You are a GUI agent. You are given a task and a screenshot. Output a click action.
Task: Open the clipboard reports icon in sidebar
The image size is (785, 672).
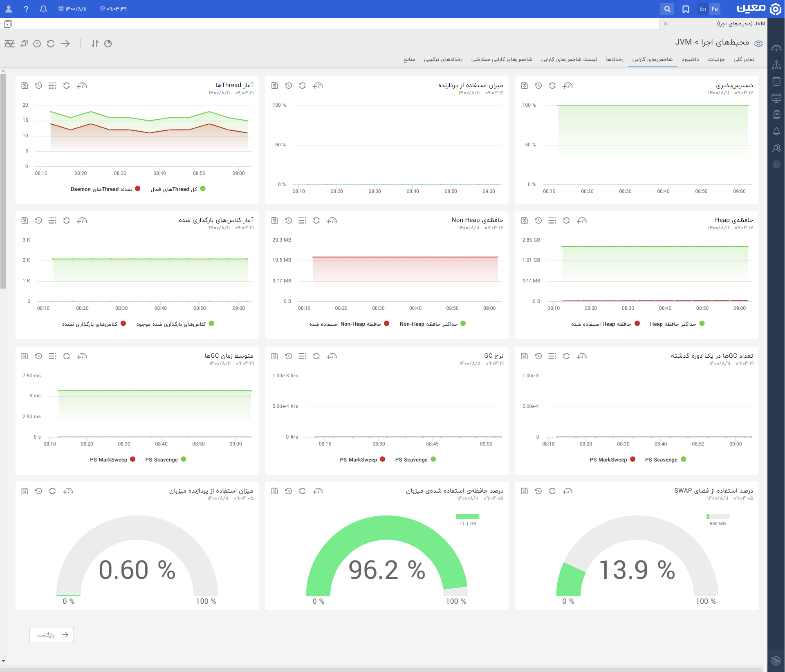[776, 114]
